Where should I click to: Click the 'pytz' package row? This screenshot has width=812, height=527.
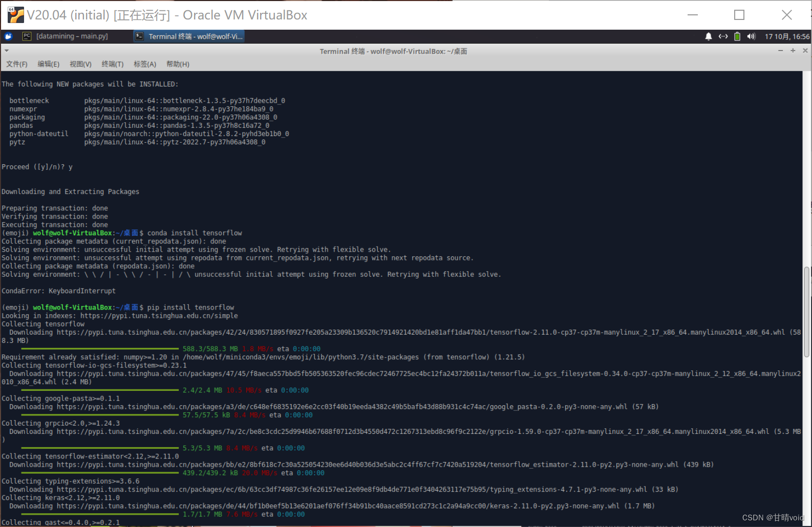coord(137,142)
